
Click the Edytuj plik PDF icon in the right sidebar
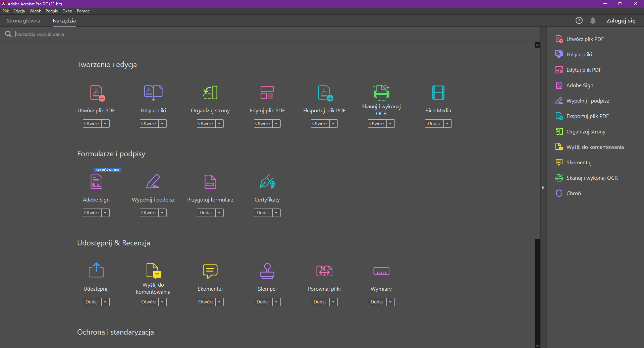pyautogui.click(x=559, y=70)
